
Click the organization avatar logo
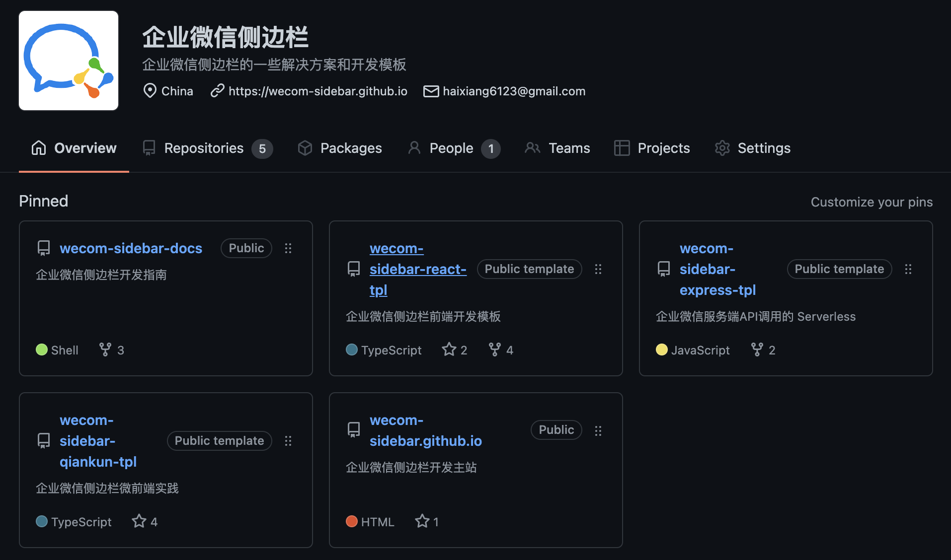click(x=69, y=61)
